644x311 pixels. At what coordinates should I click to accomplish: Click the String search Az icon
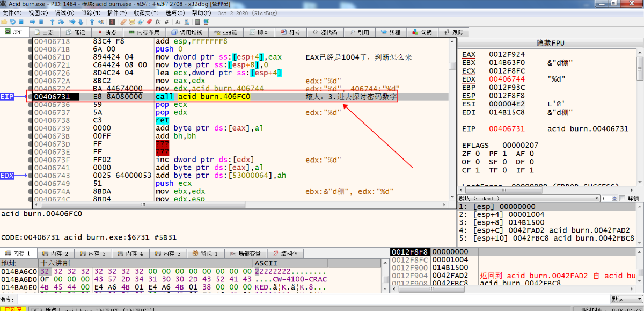click(178, 22)
